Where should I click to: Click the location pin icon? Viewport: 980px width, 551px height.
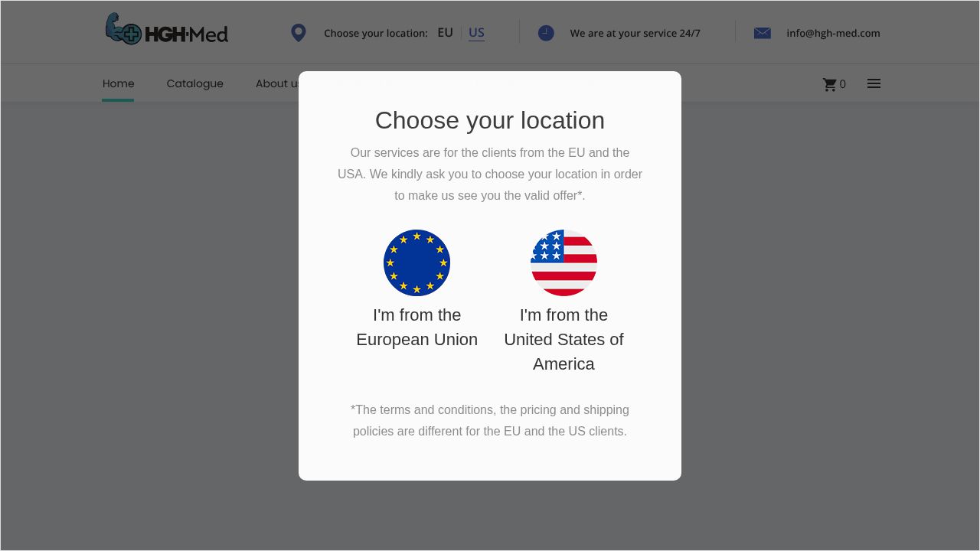[299, 33]
